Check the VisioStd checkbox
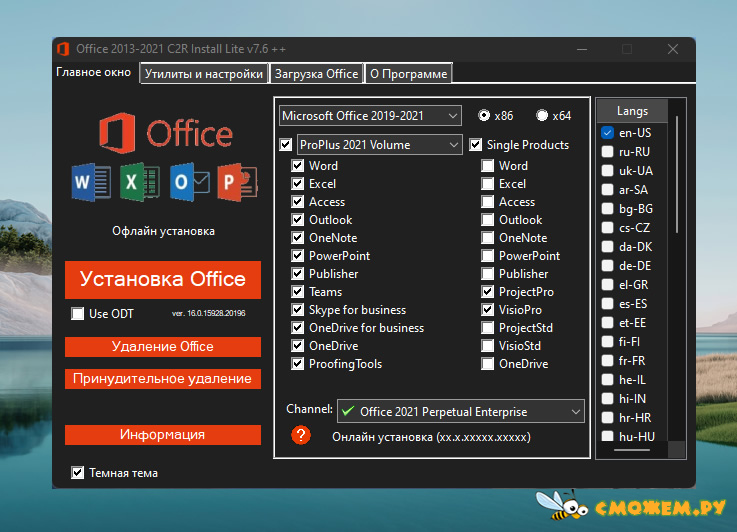The height and width of the screenshot is (532, 737). (487, 345)
